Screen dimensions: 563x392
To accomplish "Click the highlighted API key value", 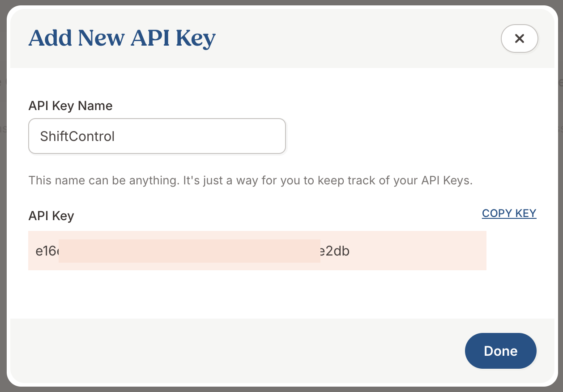I will pyautogui.click(x=257, y=251).
